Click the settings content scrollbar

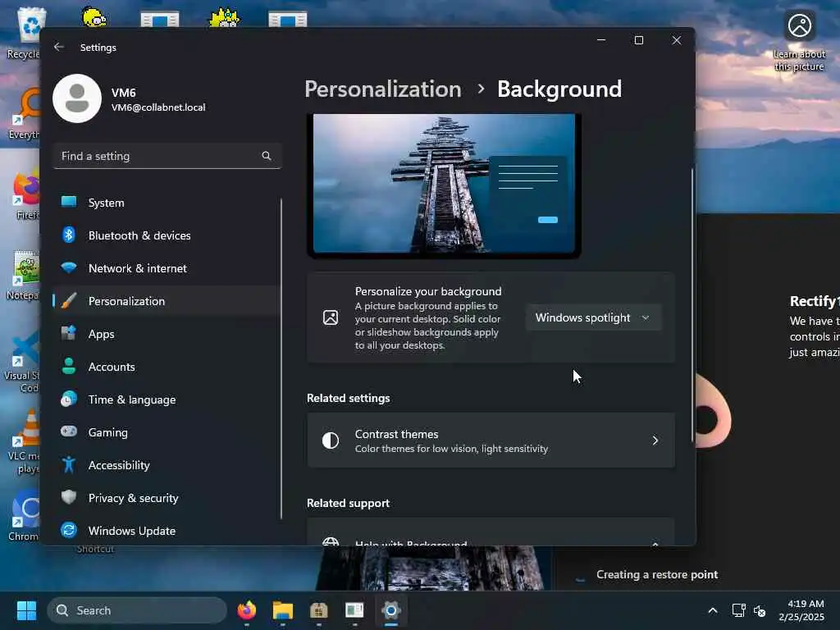[x=692, y=305]
